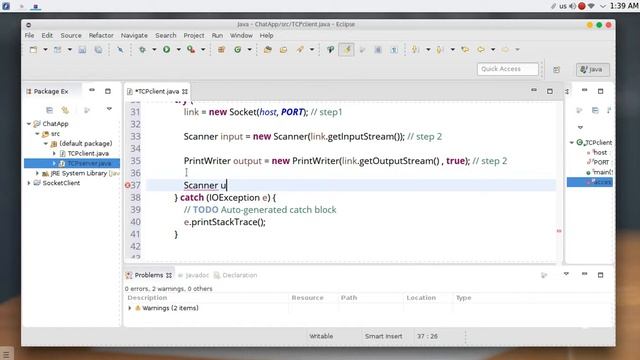Open the Source menu
This screenshot has width=640, height=360.
click(71, 36)
